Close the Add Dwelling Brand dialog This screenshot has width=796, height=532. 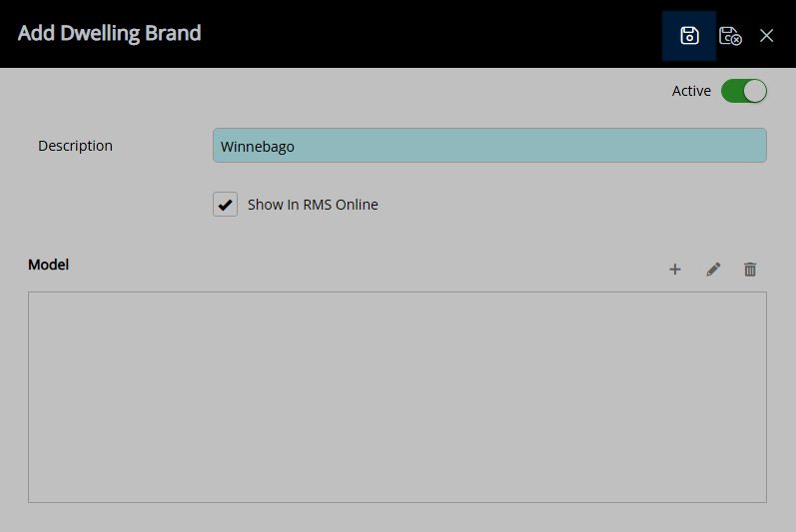pyautogui.click(x=767, y=36)
